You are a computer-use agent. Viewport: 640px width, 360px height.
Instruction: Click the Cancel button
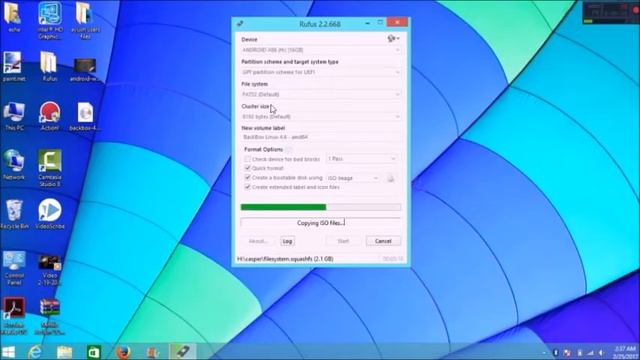(383, 241)
